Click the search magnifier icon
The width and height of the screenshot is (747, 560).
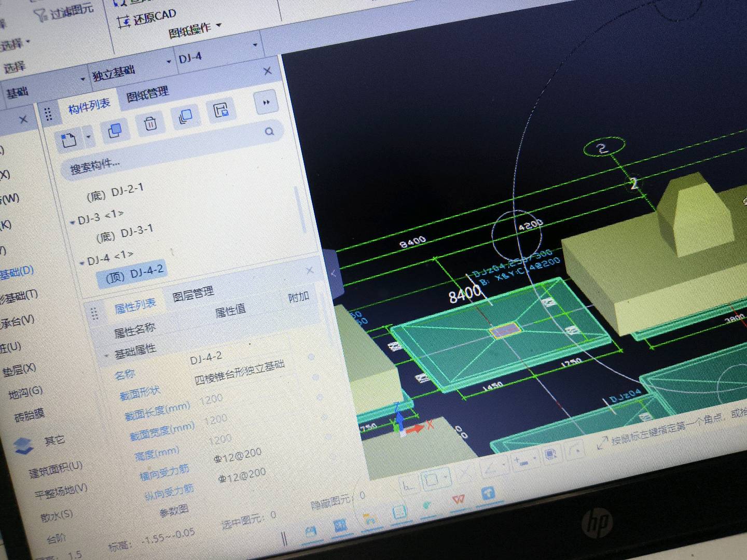tap(269, 132)
